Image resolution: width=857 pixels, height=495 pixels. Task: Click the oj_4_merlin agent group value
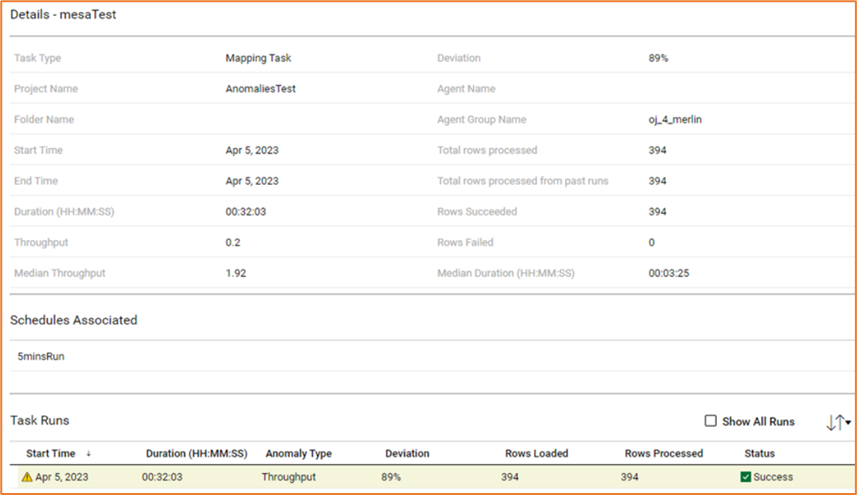point(675,119)
